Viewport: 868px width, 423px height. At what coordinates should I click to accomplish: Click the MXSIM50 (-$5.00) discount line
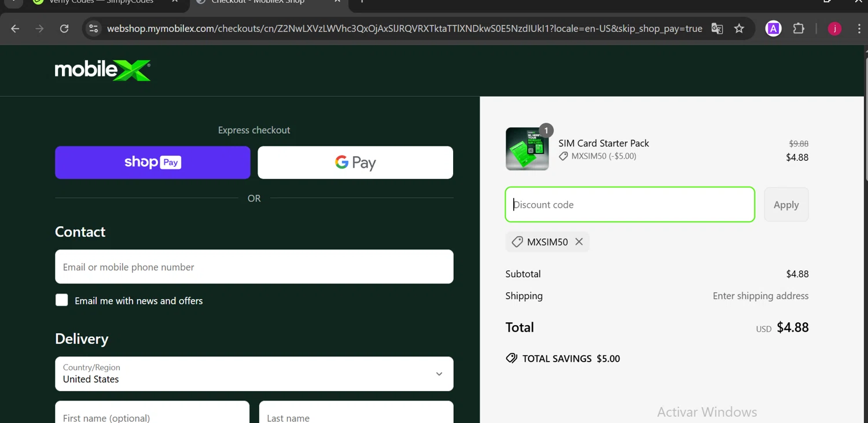(x=598, y=156)
